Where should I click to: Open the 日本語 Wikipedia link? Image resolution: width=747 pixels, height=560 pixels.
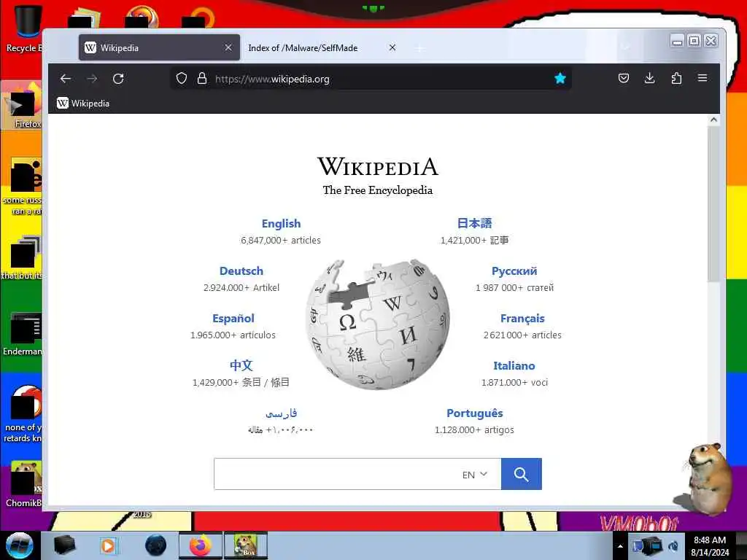click(474, 223)
